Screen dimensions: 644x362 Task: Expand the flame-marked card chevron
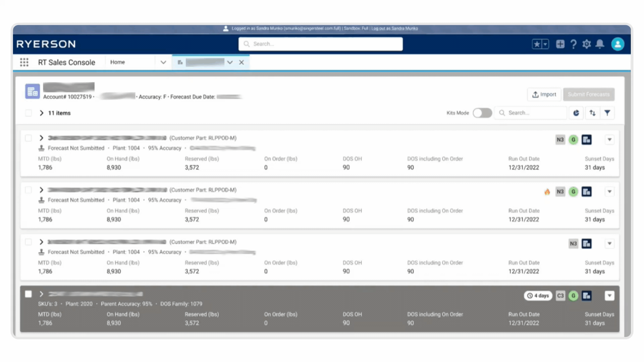pyautogui.click(x=41, y=190)
